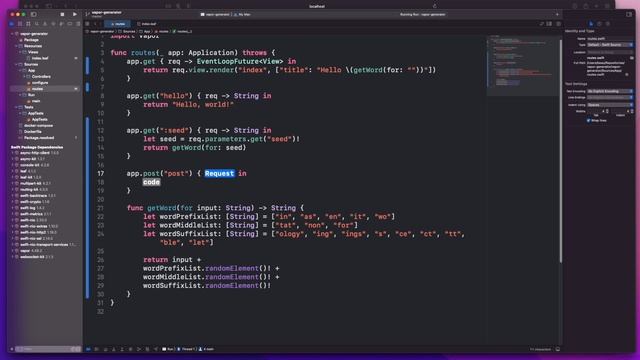Reveal routes.swift location in Finder
This screenshot has height=360, width=640.
click(x=627, y=74)
